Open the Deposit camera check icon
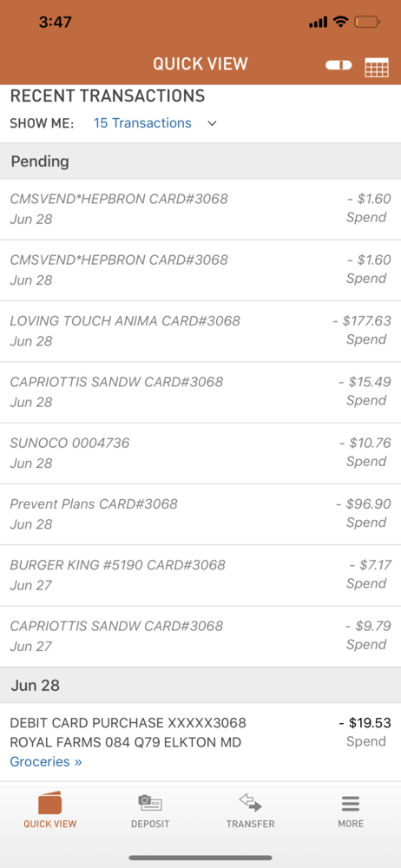401x868 pixels. (x=150, y=803)
